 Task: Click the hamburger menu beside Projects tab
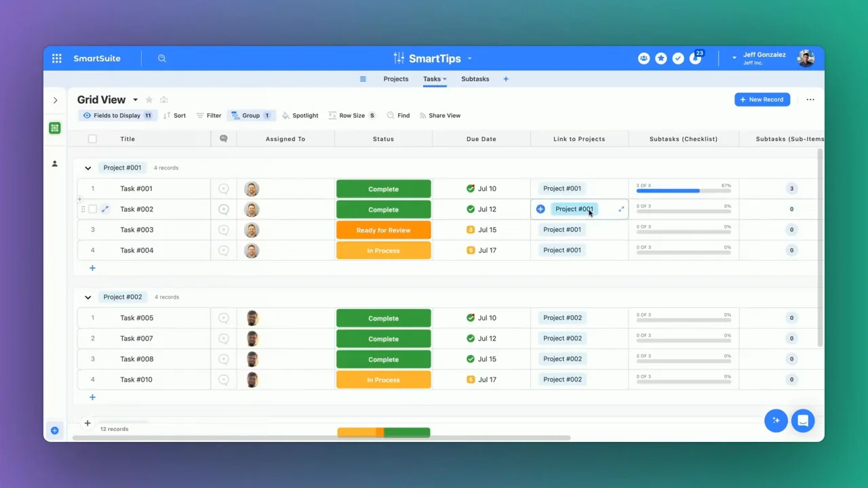click(x=363, y=79)
